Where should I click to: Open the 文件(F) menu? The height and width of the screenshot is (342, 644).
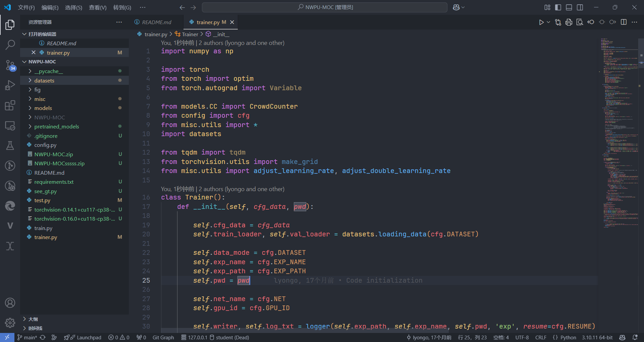click(26, 7)
